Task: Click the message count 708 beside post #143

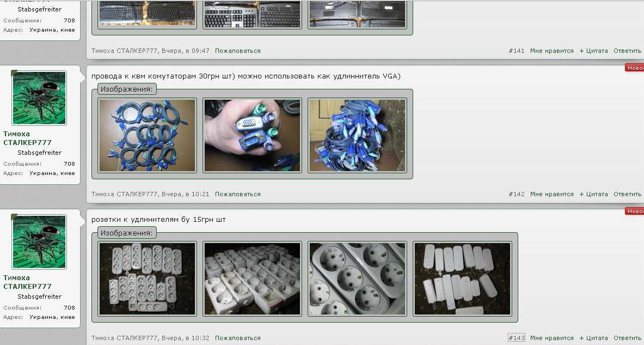Action: point(70,307)
